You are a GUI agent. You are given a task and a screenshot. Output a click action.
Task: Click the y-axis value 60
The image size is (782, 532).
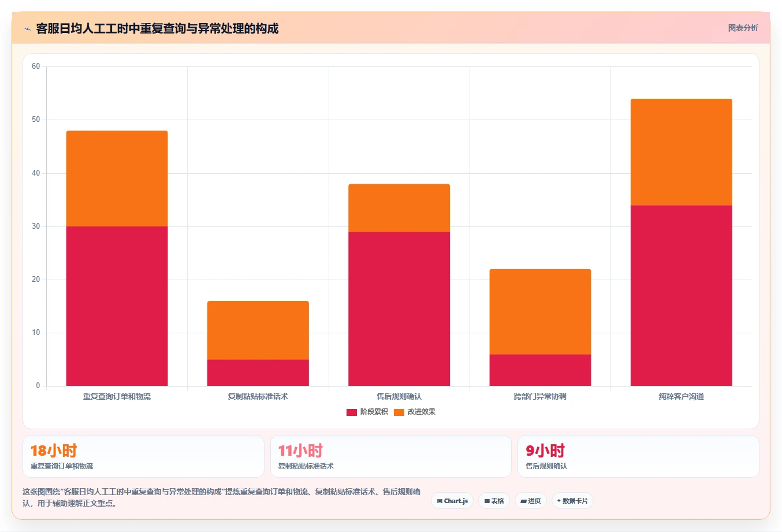[36, 66]
